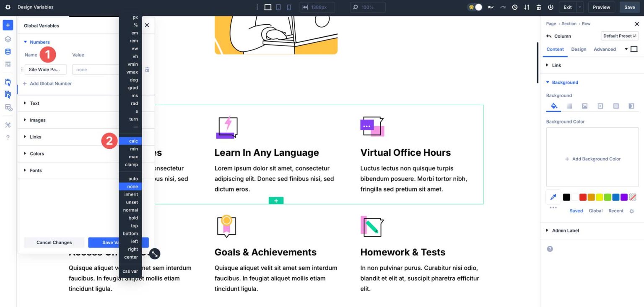Click the Preview button
644x307 pixels.
[601, 7]
